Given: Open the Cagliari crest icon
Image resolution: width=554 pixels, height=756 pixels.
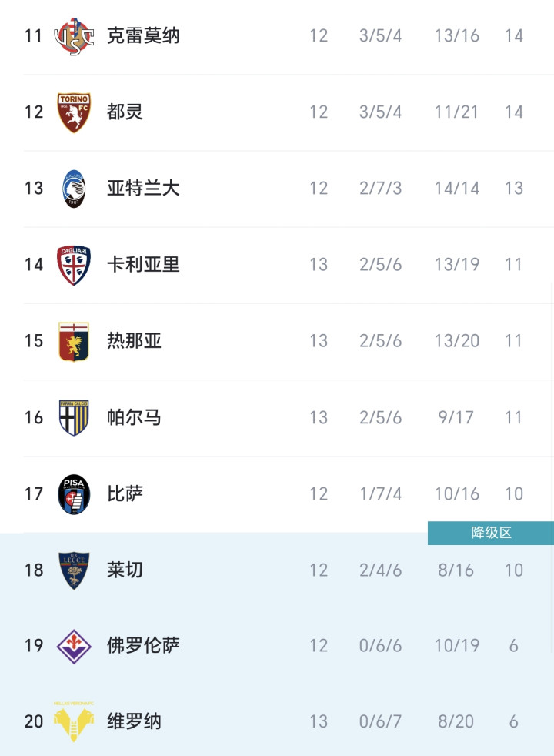Looking at the screenshot, I should (74, 265).
